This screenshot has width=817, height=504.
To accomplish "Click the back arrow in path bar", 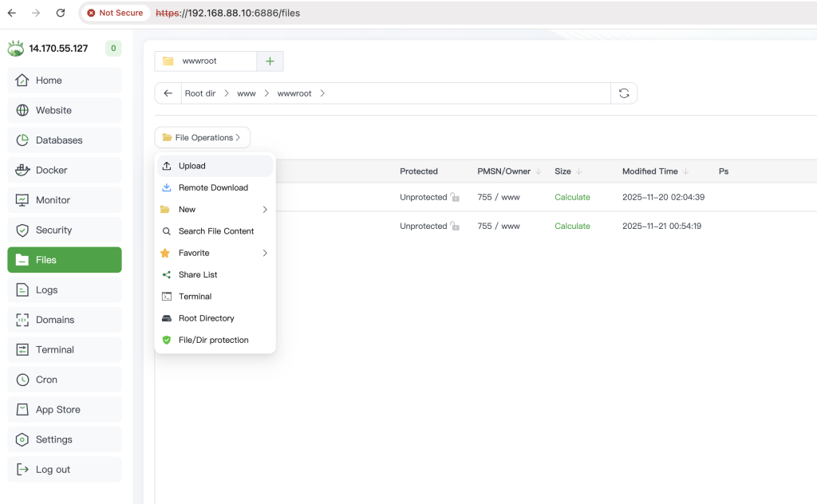I will tap(168, 93).
